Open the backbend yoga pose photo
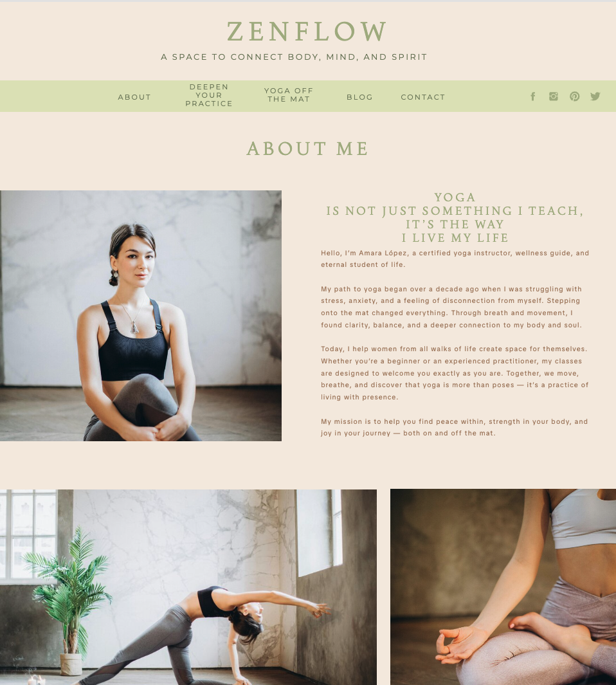Screen dimensions: 616x685 [x=188, y=587]
